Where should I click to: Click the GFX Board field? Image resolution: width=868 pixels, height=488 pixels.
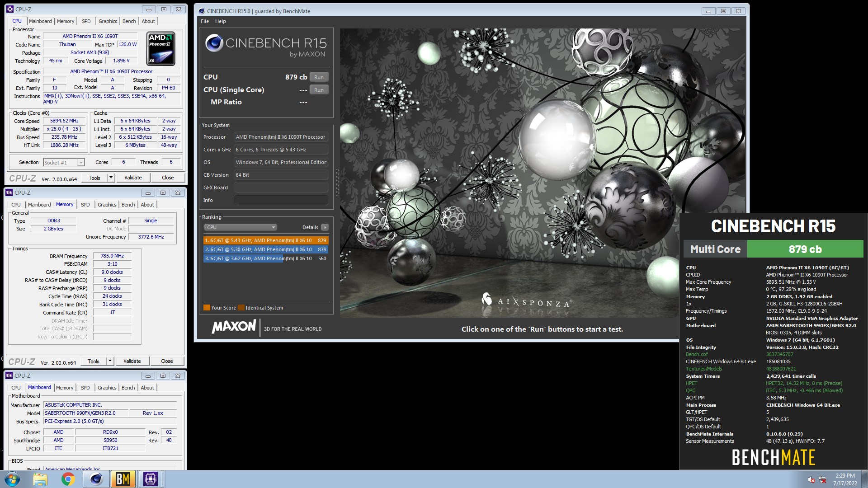click(x=281, y=188)
